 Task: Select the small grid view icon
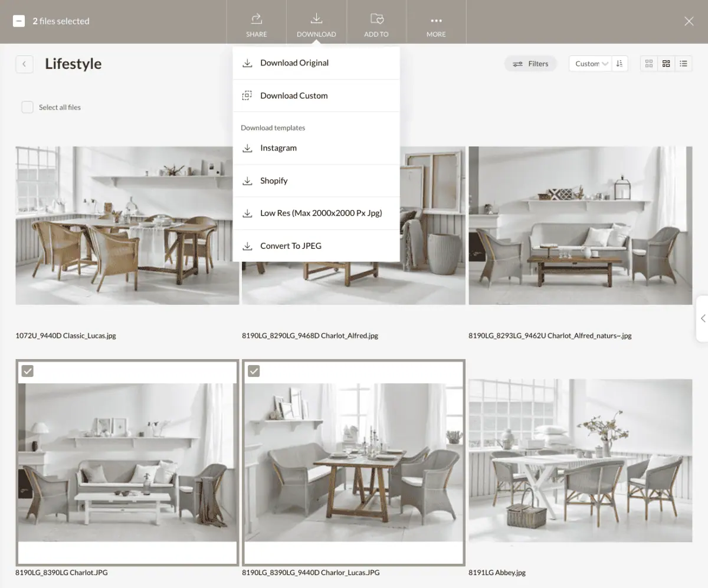coord(648,63)
